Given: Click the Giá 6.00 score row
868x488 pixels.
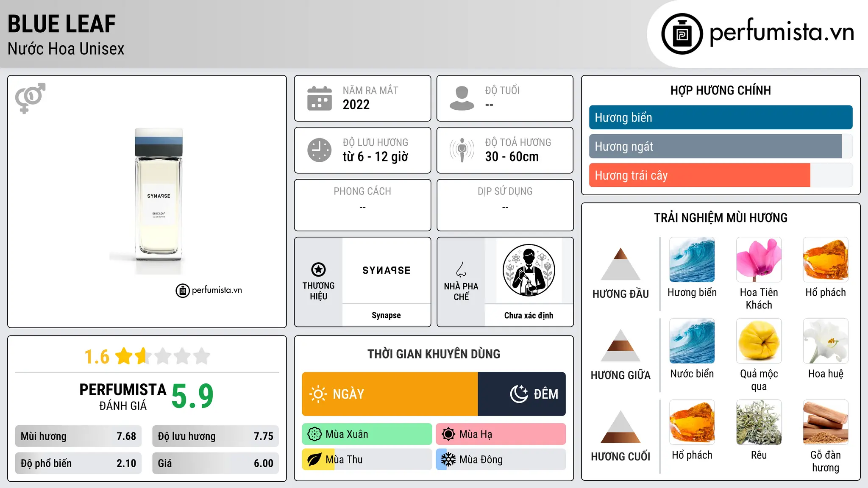Looking at the screenshot, I should click(x=215, y=463).
